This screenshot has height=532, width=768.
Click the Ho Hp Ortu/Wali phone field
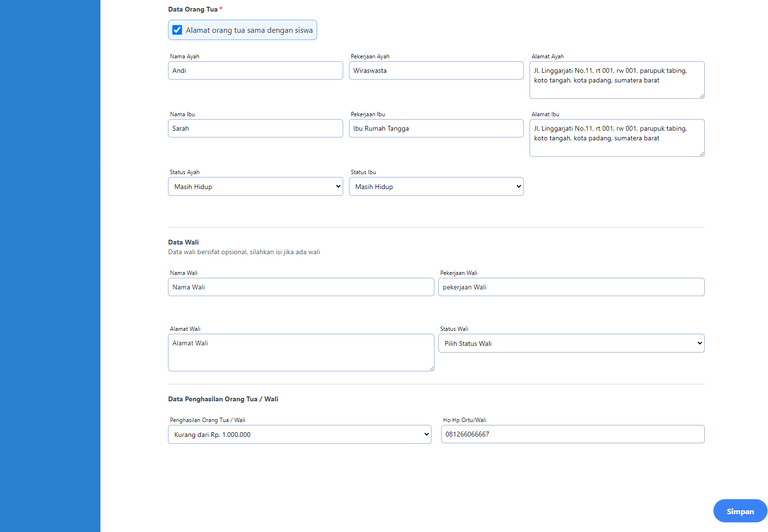coord(573,434)
